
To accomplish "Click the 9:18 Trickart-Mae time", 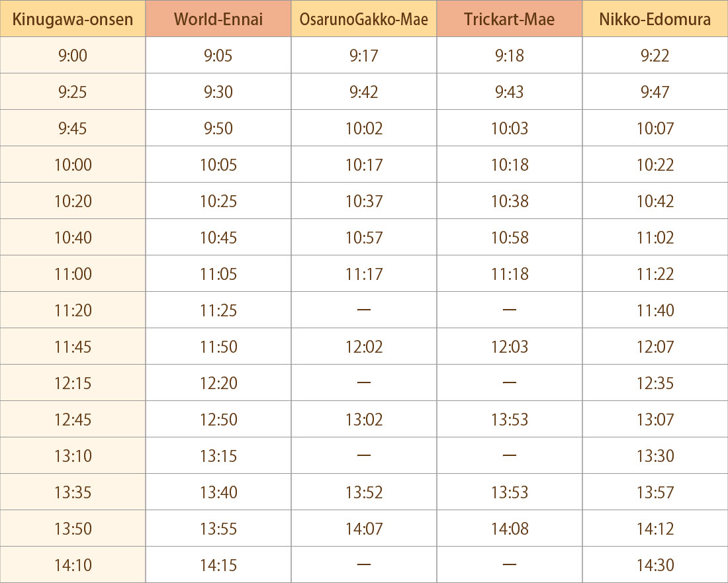I will [510, 55].
